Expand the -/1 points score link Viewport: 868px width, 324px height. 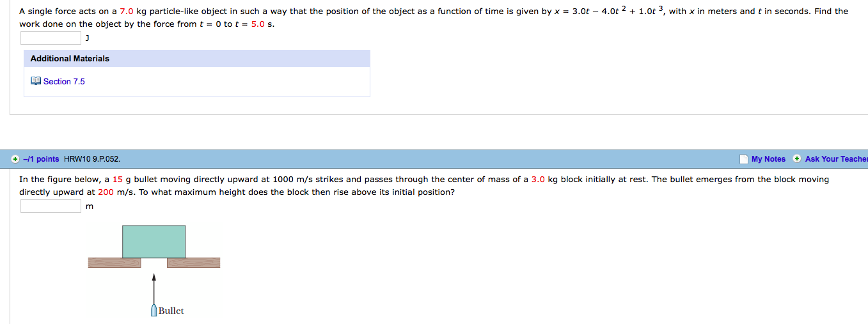tap(41, 159)
